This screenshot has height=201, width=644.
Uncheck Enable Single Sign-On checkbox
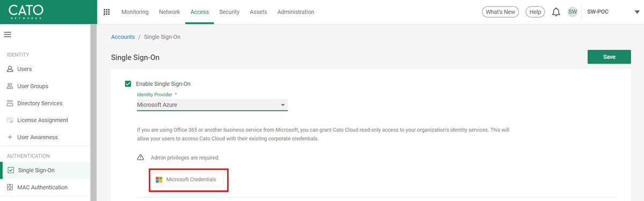128,84
